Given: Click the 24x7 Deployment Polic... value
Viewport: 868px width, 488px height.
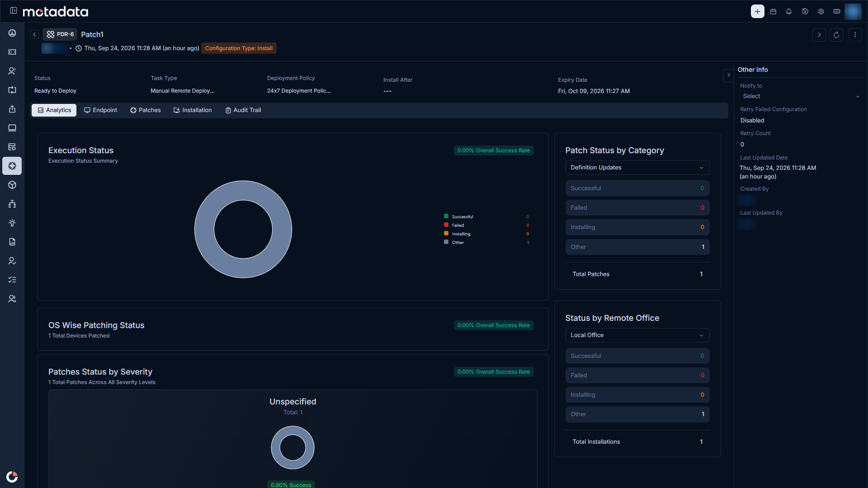Looking at the screenshot, I should [x=299, y=91].
